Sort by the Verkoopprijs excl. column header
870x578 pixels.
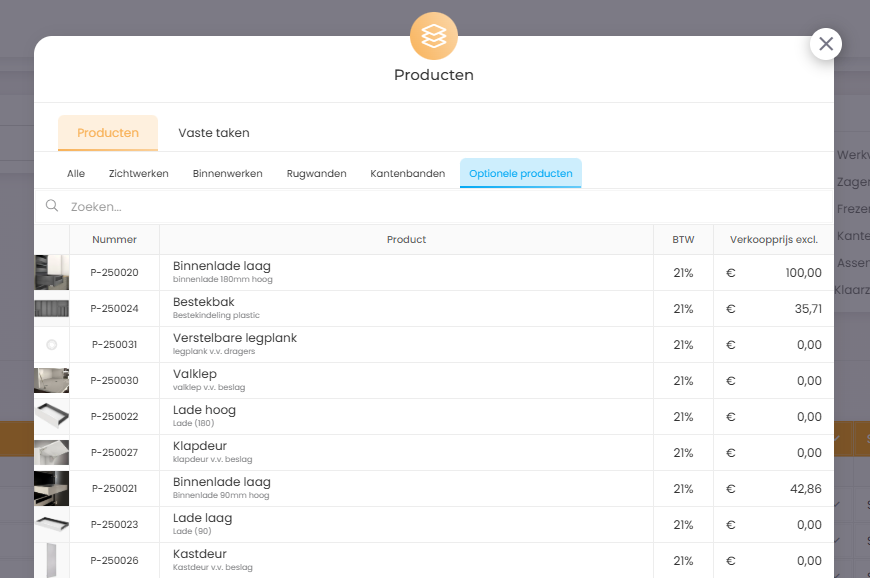[773, 239]
